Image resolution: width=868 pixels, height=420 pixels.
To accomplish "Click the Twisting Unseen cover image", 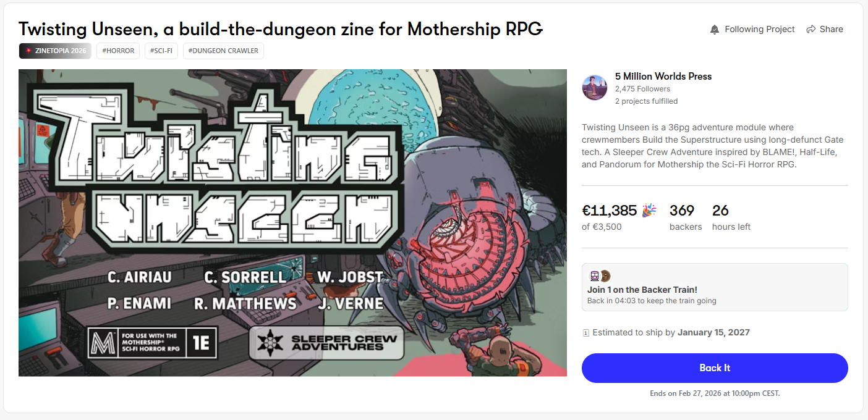I will tap(292, 222).
